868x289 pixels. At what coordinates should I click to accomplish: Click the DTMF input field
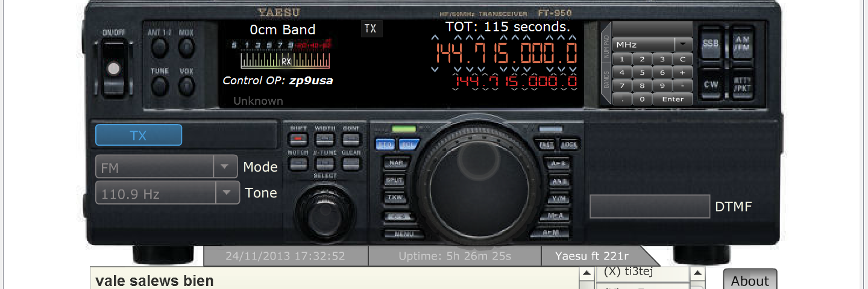click(x=650, y=207)
